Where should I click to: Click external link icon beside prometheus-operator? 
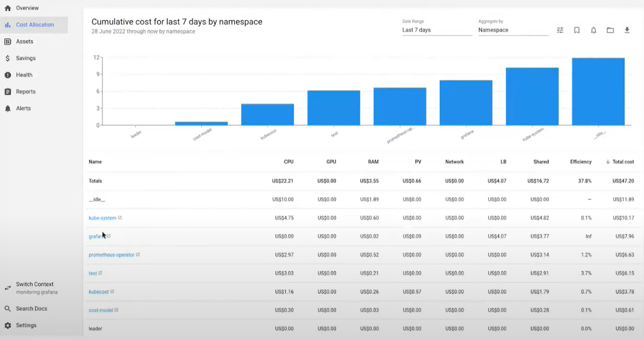[138, 255]
